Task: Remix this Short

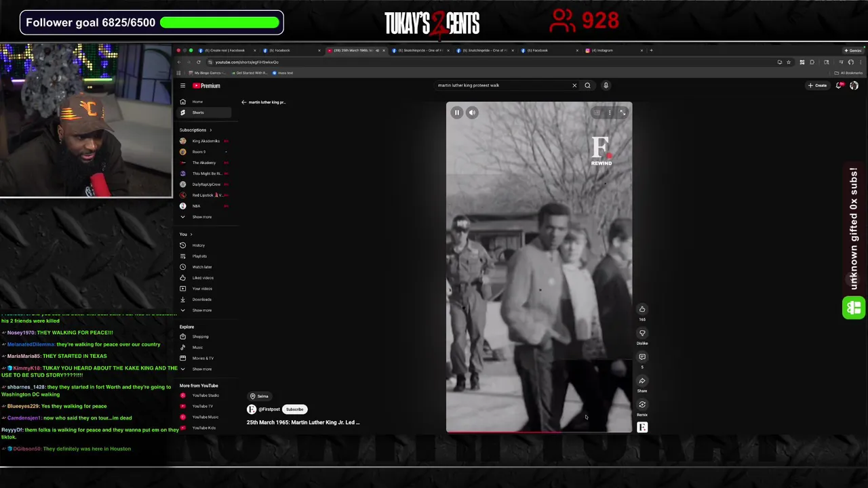Action: click(642, 405)
